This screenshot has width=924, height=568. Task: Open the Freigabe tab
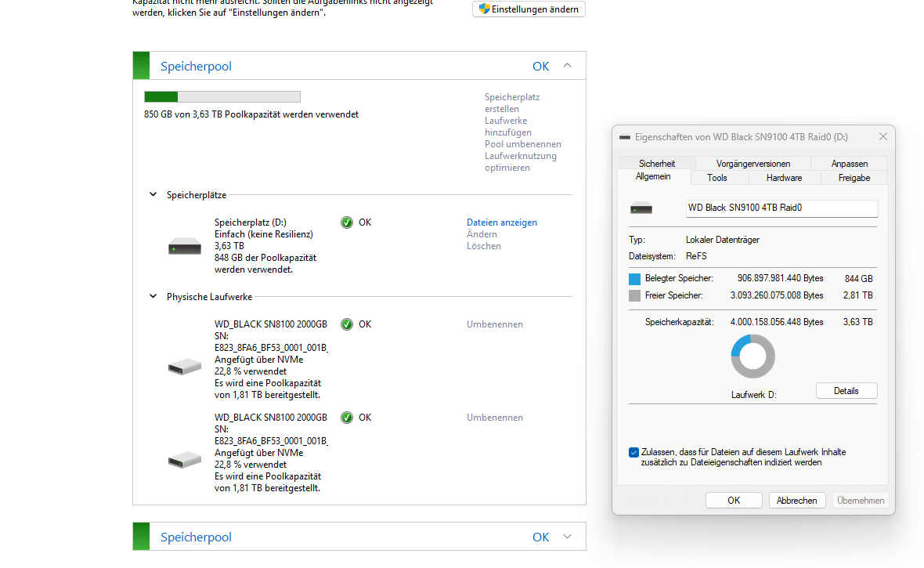pyautogui.click(x=854, y=178)
